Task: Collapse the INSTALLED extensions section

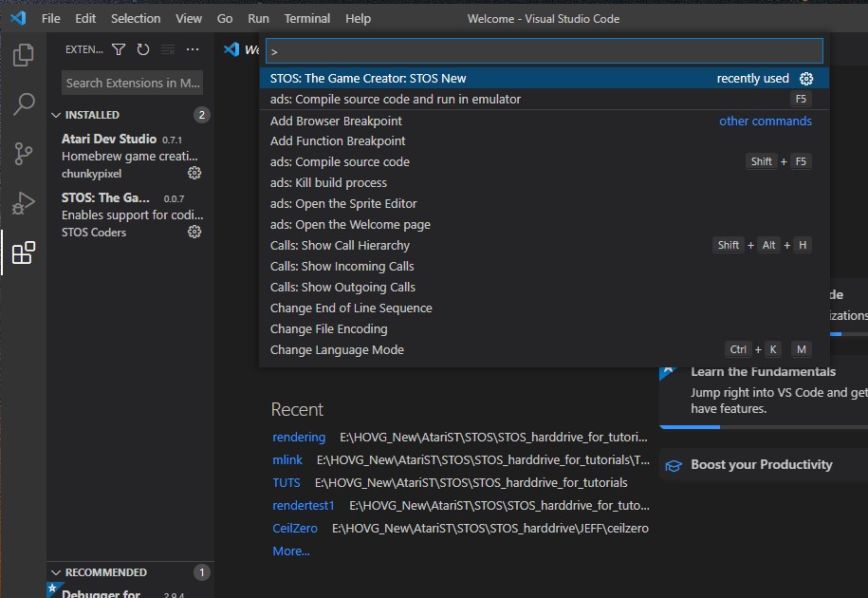Action: (x=56, y=115)
